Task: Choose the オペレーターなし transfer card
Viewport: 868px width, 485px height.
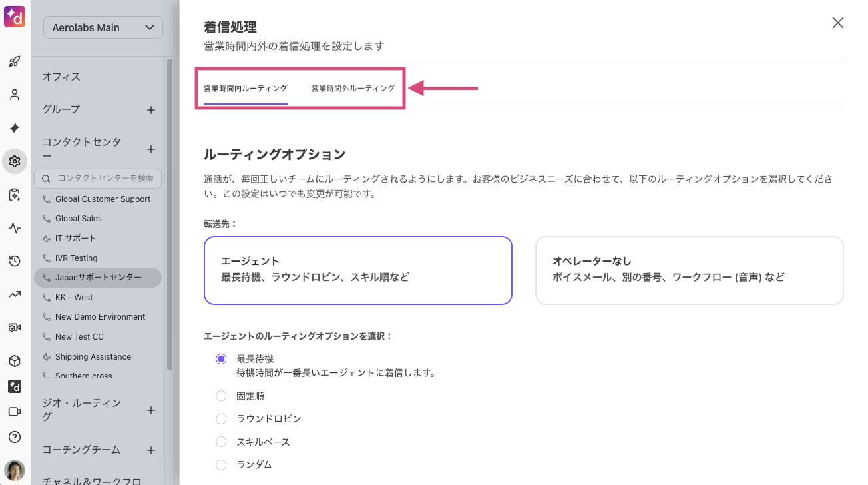Action: (x=689, y=270)
